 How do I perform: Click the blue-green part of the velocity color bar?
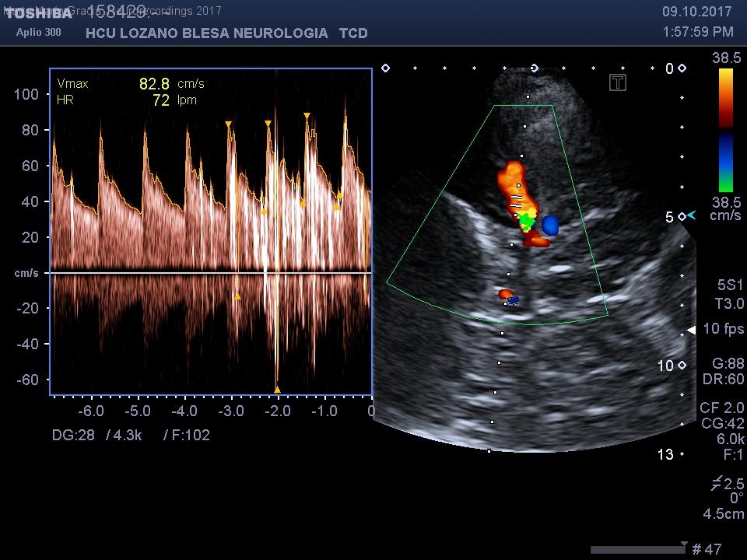click(x=725, y=162)
